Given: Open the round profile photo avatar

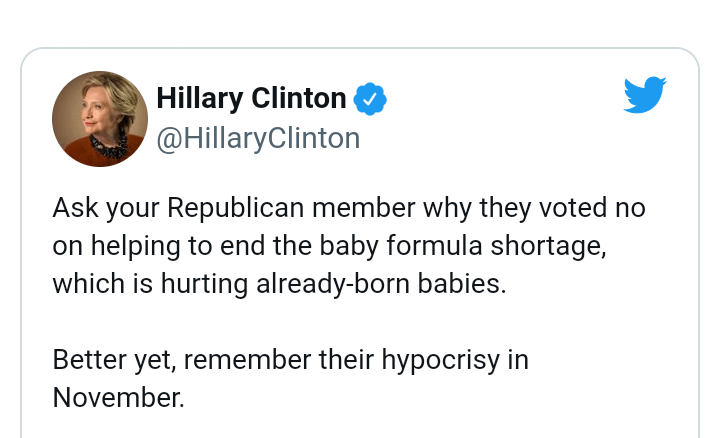Looking at the screenshot, I should pos(100,119).
